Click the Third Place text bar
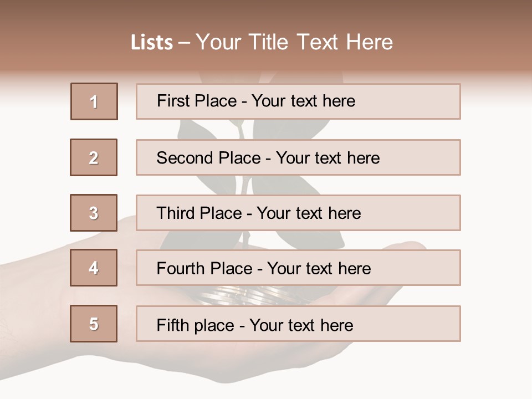This screenshot has height=399, width=532. (298, 213)
